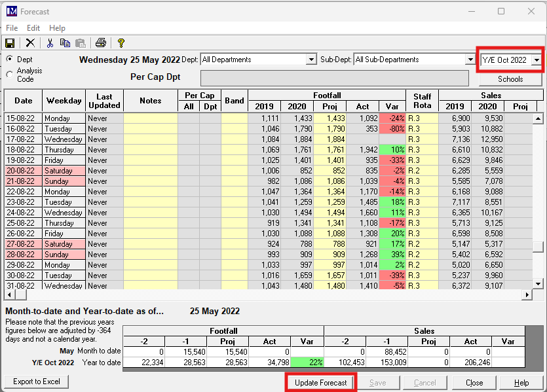Open the Y/E Oct 2022 year dropdown
The height and width of the screenshot is (392, 547).
(537, 60)
